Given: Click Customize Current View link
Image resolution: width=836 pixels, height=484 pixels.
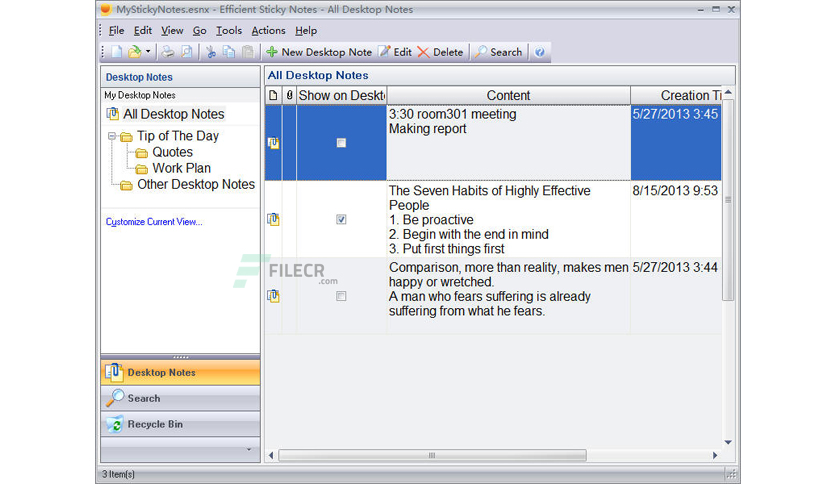Looking at the screenshot, I should 154,222.
